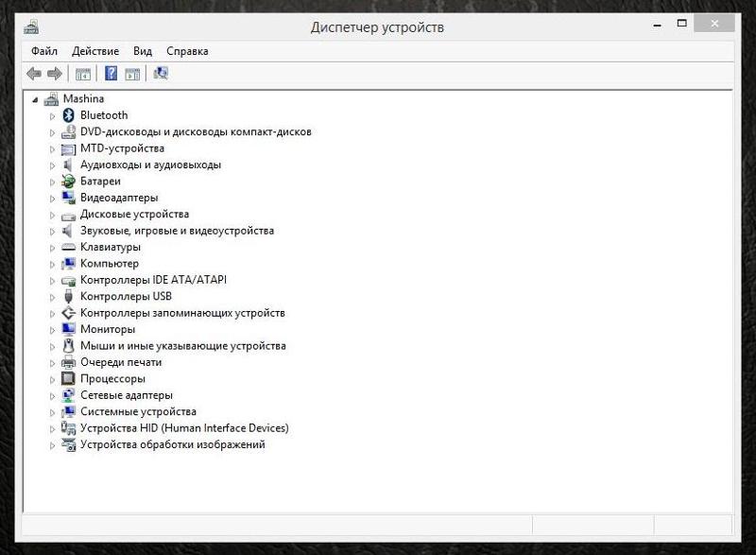The width and height of the screenshot is (756, 555).
Task: Click the Сетевые адаптеры network icon
Action: coord(68,395)
